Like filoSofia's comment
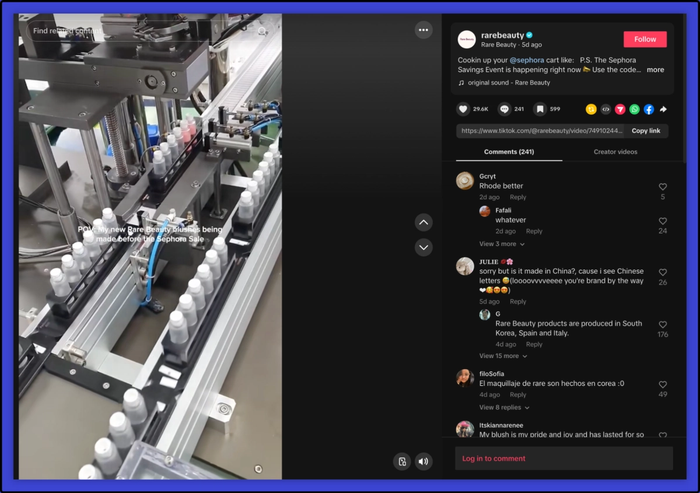This screenshot has width=700, height=493. 663,384
